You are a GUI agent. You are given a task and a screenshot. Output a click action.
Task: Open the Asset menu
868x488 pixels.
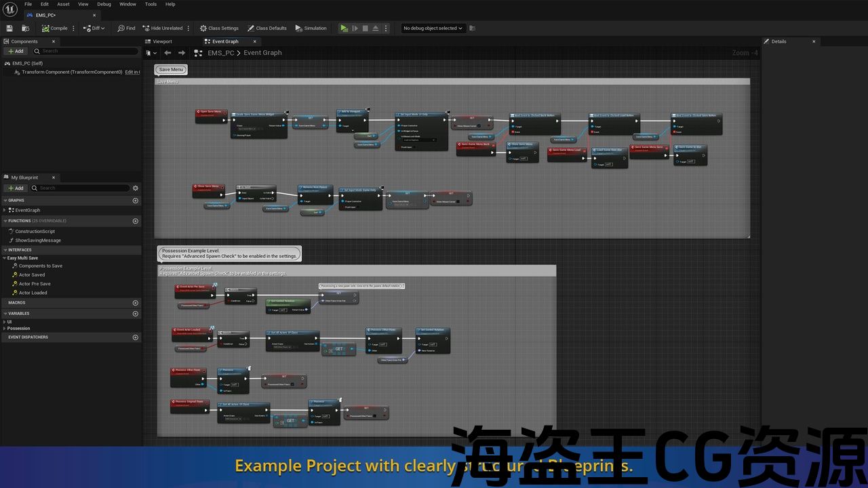pos(63,4)
